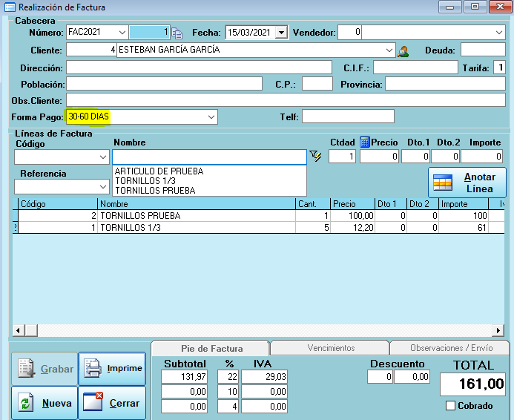Click horizontal scrollbar left arrow
Viewport: 514px width, 420px height.
coord(19,330)
